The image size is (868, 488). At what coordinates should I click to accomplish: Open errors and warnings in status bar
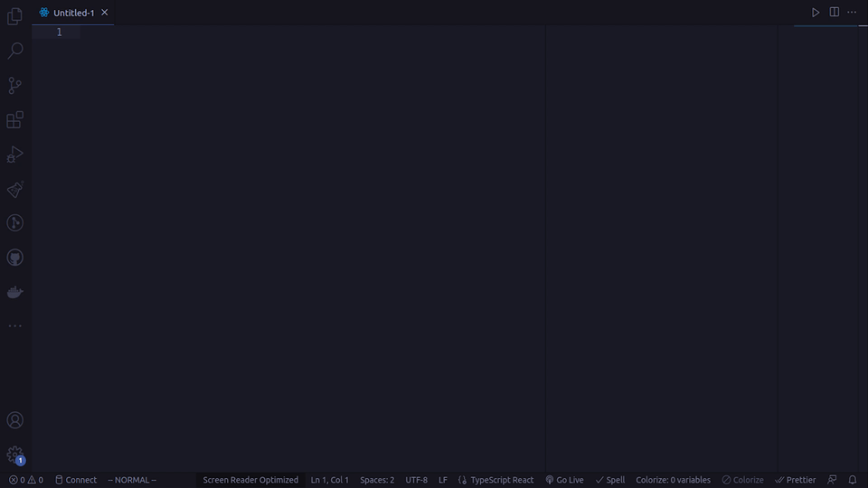[26, 480]
